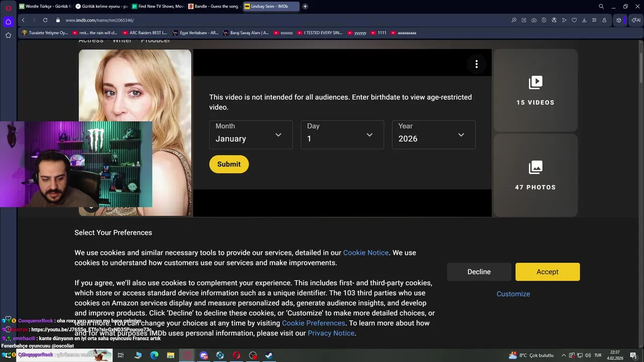Image resolution: width=644 pixels, height=362 pixels.
Task: Expand the Year dropdown showing 2026
Action: coord(434,134)
